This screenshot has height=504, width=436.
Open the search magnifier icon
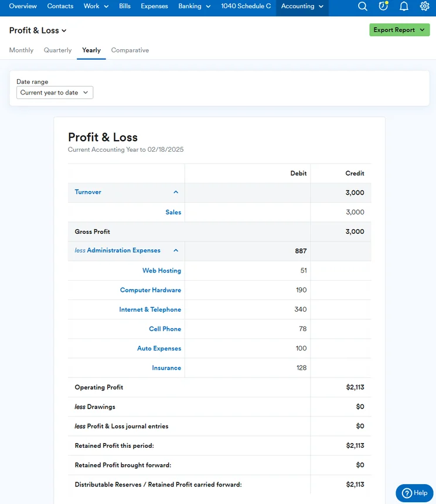[x=362, y=6]
